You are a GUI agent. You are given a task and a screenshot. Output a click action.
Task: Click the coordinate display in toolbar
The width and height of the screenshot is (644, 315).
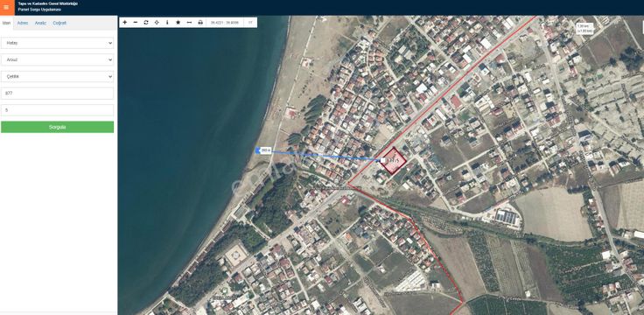coord(225,23)
